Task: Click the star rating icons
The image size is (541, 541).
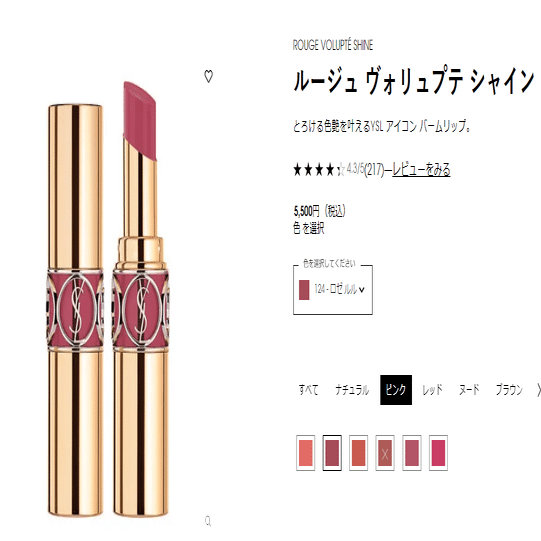Action: click(318, 170)
